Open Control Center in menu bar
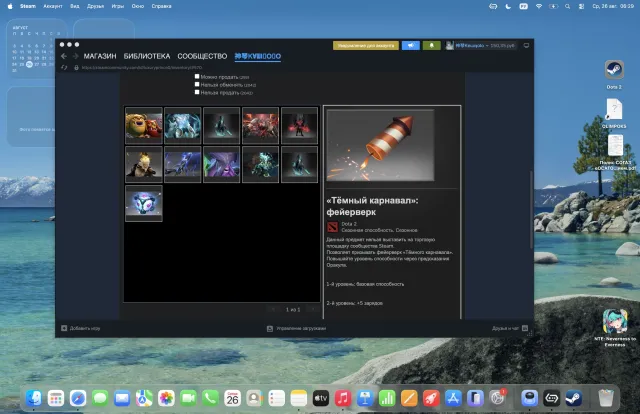640x414 pixels. click(581, 6)
